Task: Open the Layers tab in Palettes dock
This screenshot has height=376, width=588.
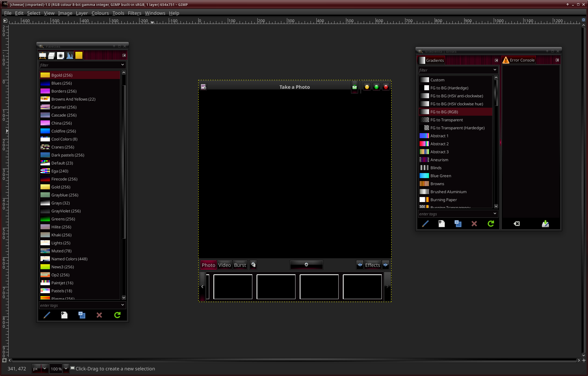Action: 52,55
